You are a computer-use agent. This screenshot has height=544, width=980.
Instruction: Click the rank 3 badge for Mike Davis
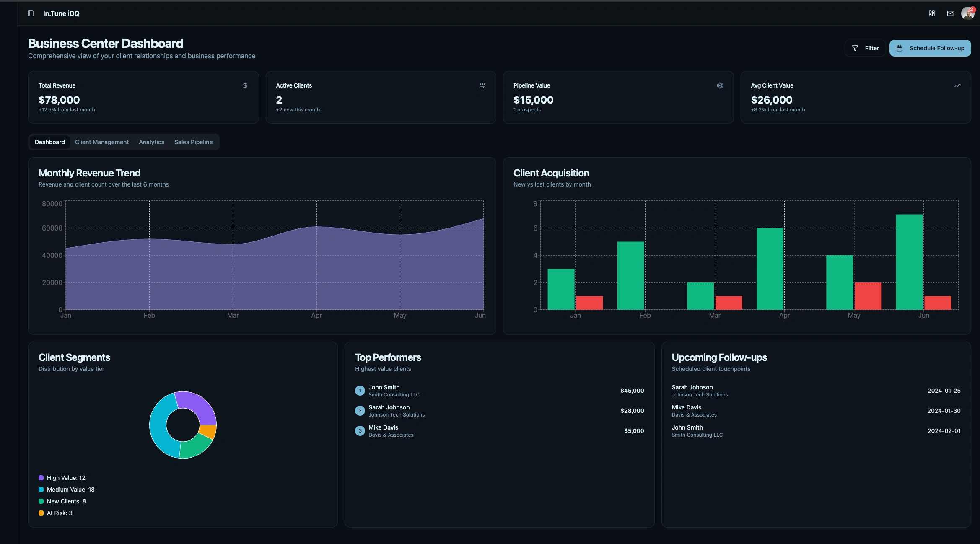tap(360, 431)
